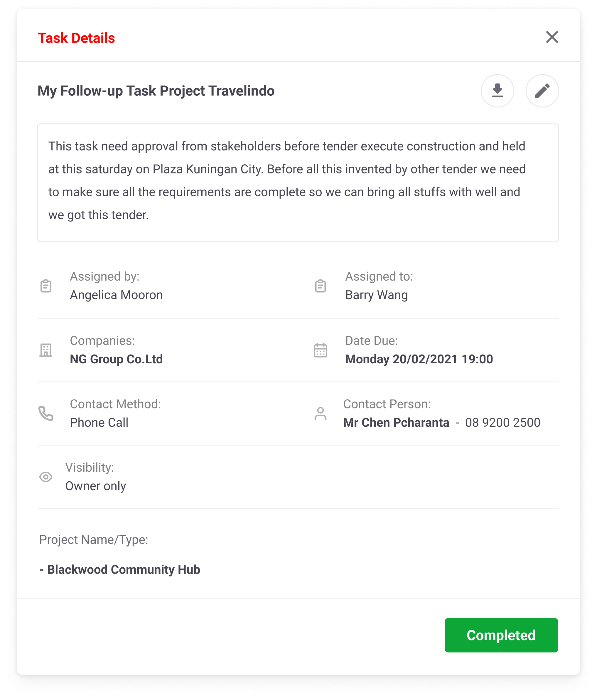Click the Owner only visibility value
The image size is (597, 700).
(x=96, y=486)
